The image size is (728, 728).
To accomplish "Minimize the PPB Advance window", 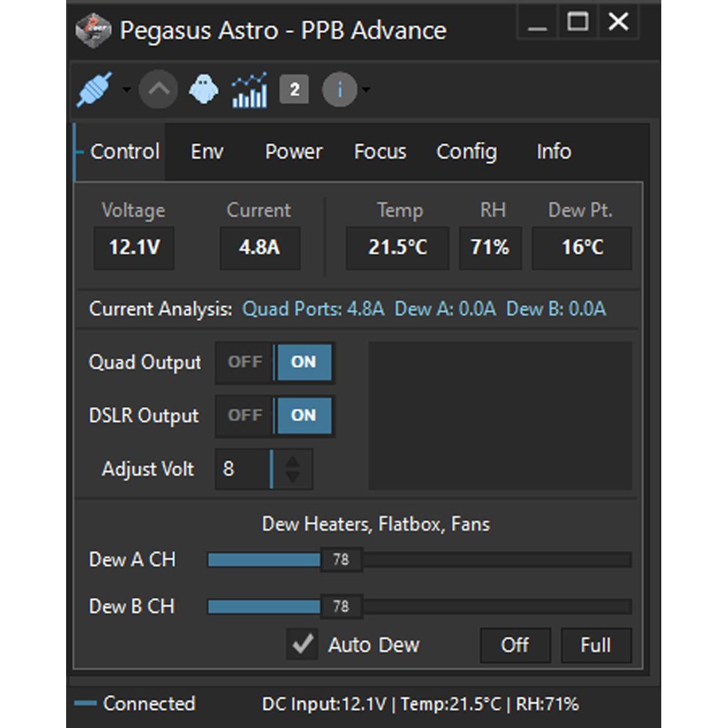I will point(538,23).
